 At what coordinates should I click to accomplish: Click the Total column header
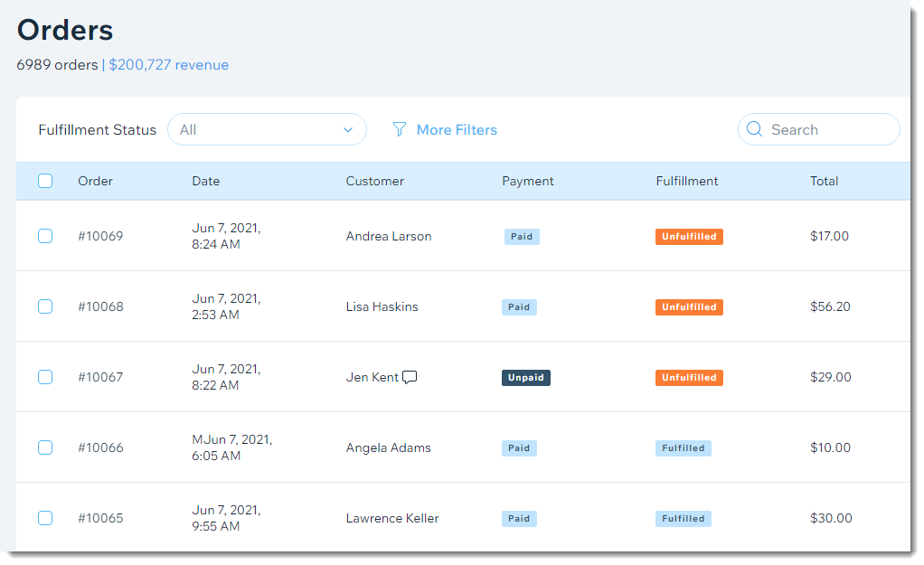[x=824, y=181]
